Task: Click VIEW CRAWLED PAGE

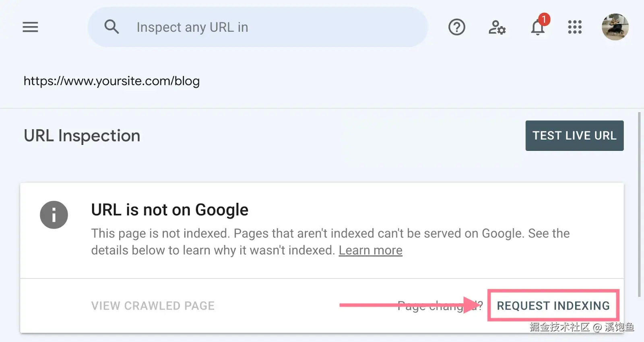Action: pos(153,306)
